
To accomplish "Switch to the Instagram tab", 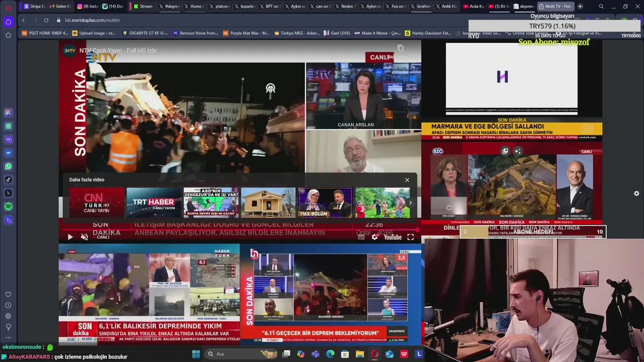I will [87, 7].
